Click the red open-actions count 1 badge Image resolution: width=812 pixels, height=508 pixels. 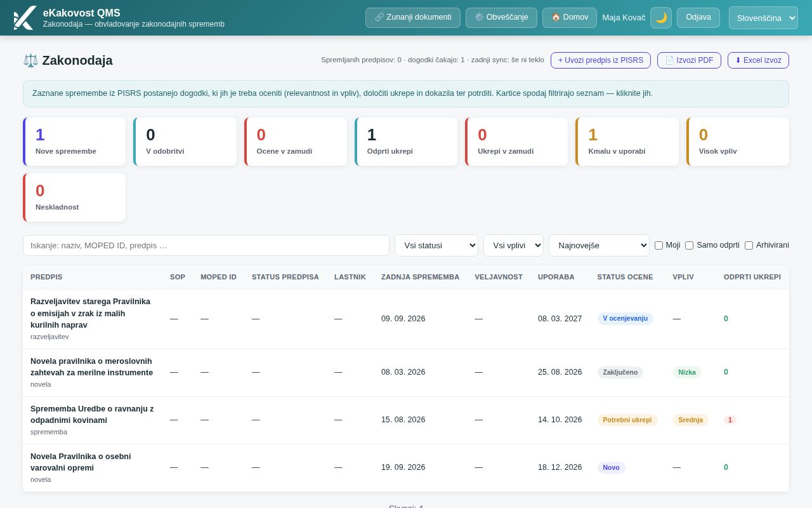tap(730, 420)
